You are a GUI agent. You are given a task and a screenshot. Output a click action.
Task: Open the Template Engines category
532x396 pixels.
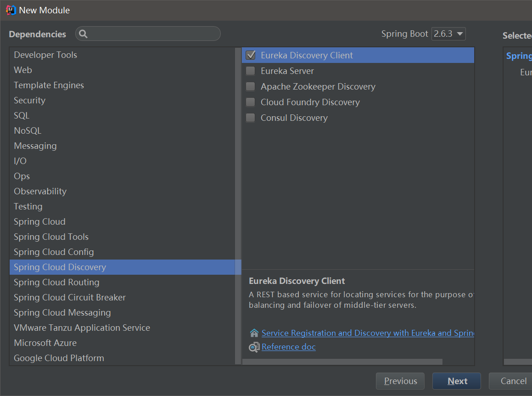[x=122, y=85]
